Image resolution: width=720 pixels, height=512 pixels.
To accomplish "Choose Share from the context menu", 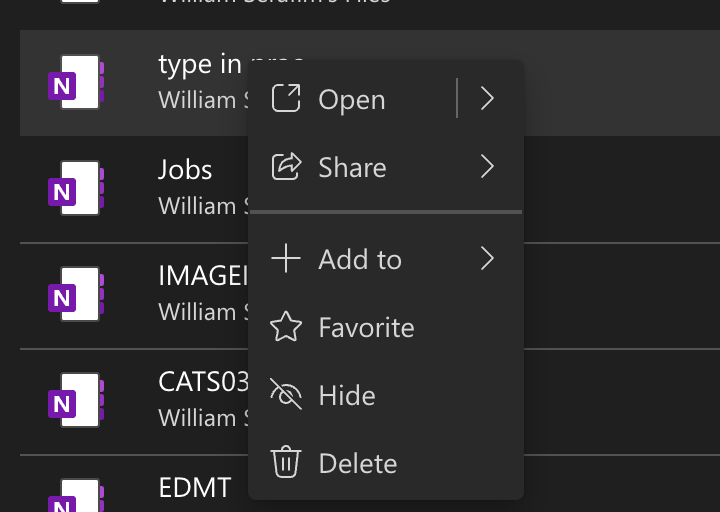I will coord(386,166).
